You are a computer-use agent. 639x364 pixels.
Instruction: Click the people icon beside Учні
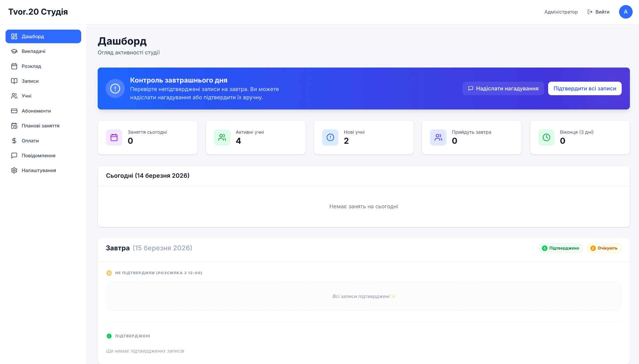pos(14,96)
